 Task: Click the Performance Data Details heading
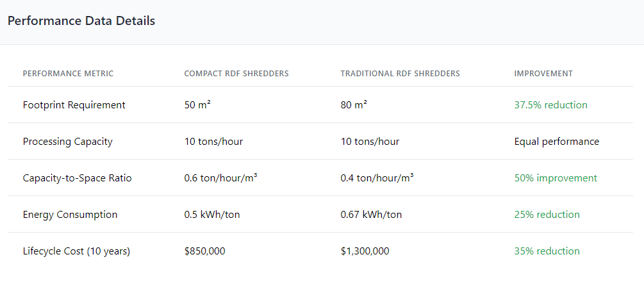click(81, 21)
